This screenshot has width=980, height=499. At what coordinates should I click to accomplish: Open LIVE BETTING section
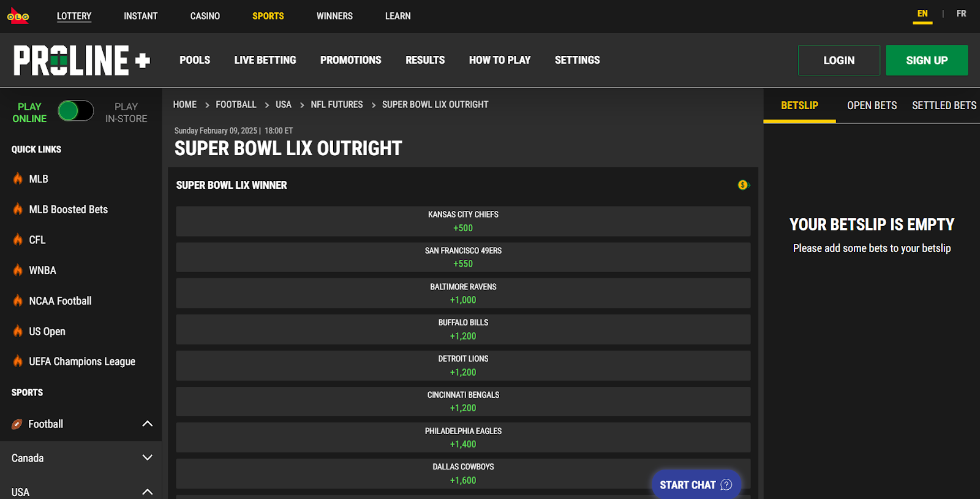coord(265,60)
